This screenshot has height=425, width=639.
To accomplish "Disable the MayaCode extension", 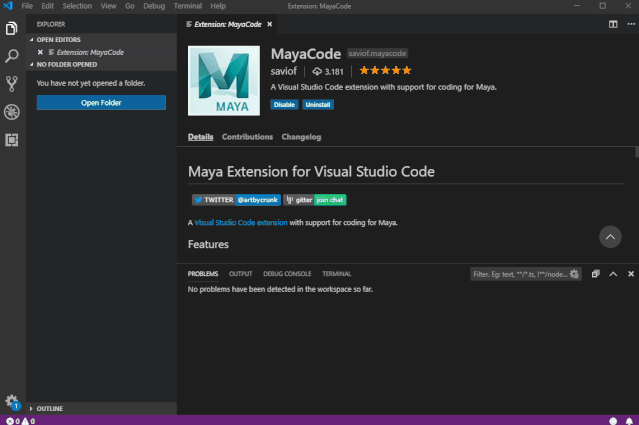I will click(x=284, y=105).
